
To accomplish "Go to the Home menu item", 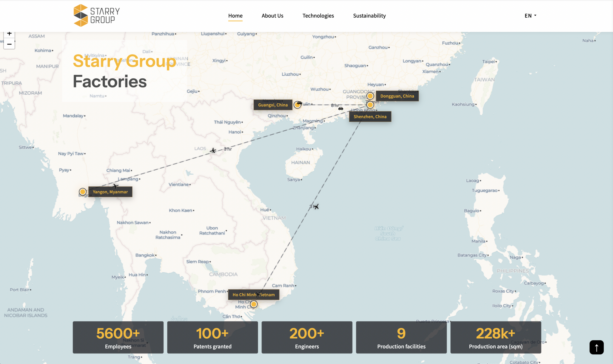I will point(235,16).
